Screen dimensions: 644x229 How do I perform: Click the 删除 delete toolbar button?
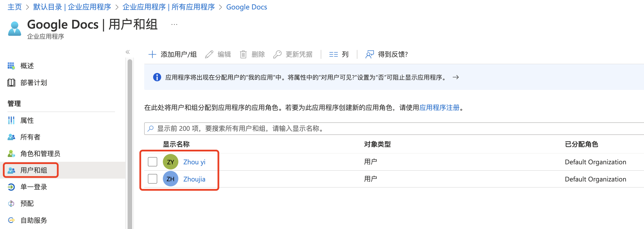click(x=252, y=54)
